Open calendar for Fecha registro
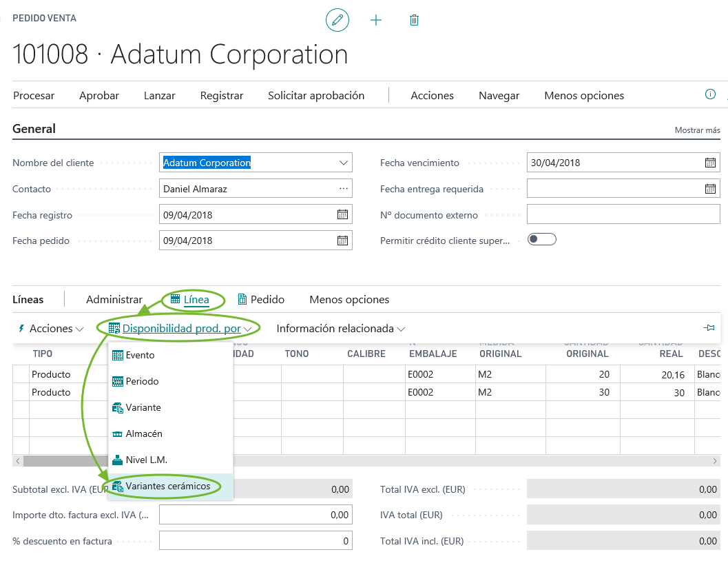Screen dimensions: 728x572 pos(342,215)
